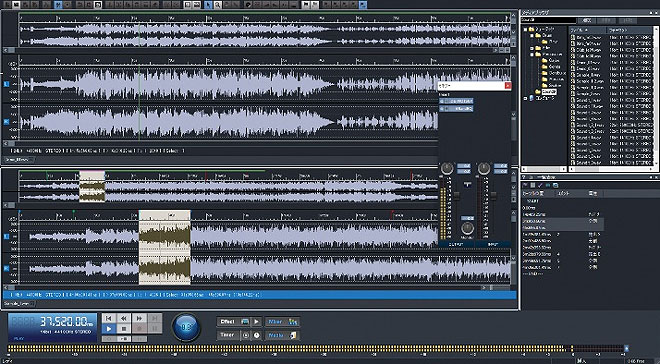This screenshot has height=364, width=660.
Task: Toggle the play-selection button below Stop
Action: [124, 338]
